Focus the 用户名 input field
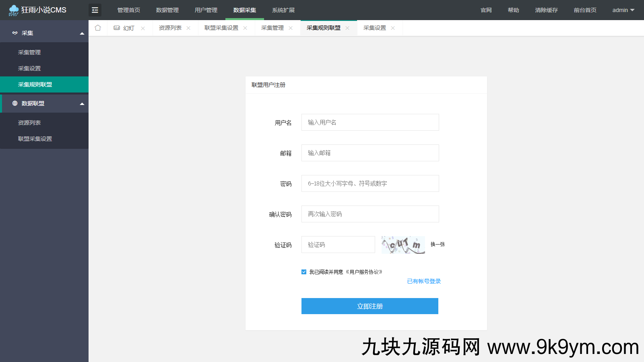This screenshot has width=644, height=362. [x=370, y=122]
